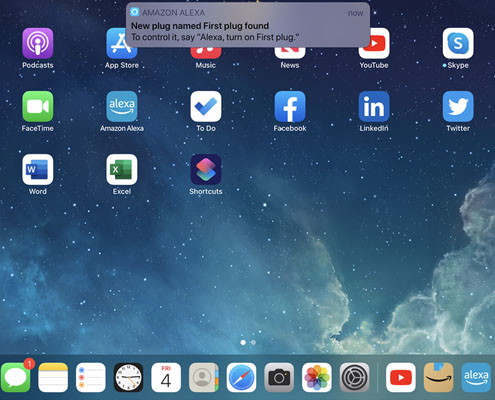Tap the 'Amazon Alexa' app label
The width and height of the screenshot is (495, 400).
122,128
